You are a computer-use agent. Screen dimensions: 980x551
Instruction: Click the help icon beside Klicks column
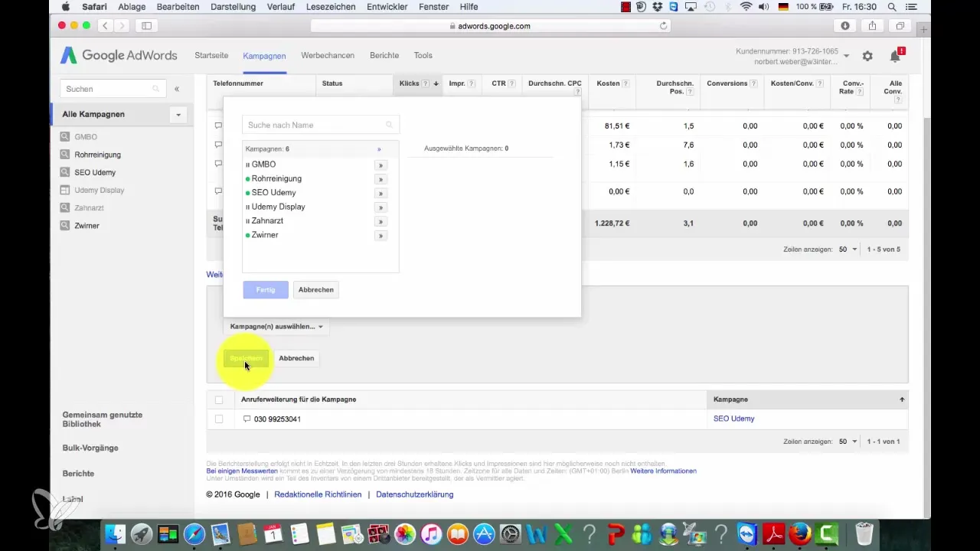click(x=425, y=83)
